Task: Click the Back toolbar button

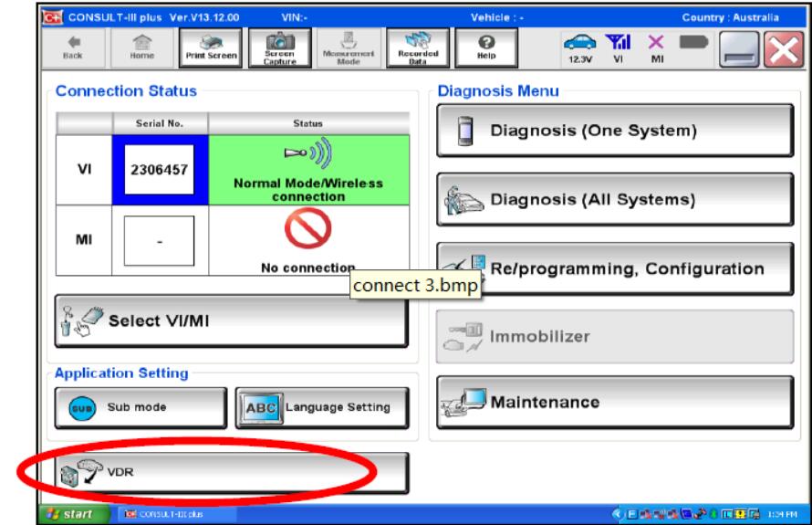Action: click(x=74, y=48)
